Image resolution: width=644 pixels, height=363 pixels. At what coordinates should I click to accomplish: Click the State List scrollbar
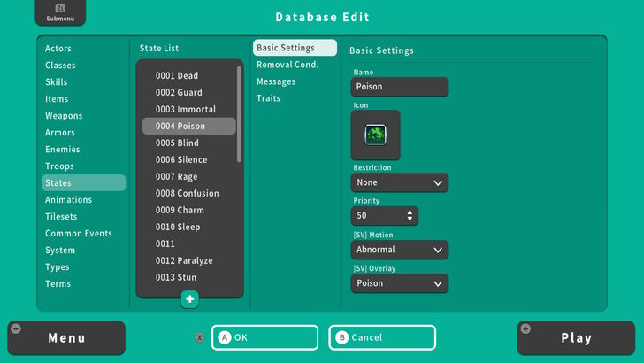(239, 115)
